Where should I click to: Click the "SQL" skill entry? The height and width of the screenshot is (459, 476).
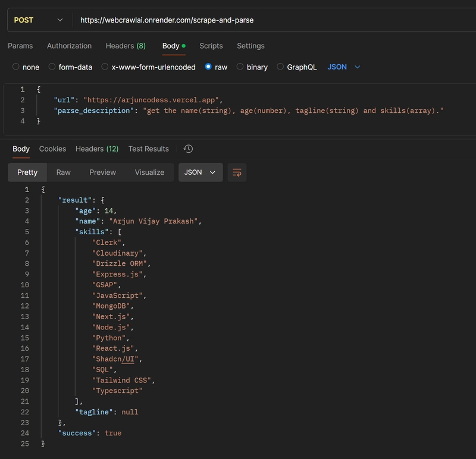[x=102, y=369]
